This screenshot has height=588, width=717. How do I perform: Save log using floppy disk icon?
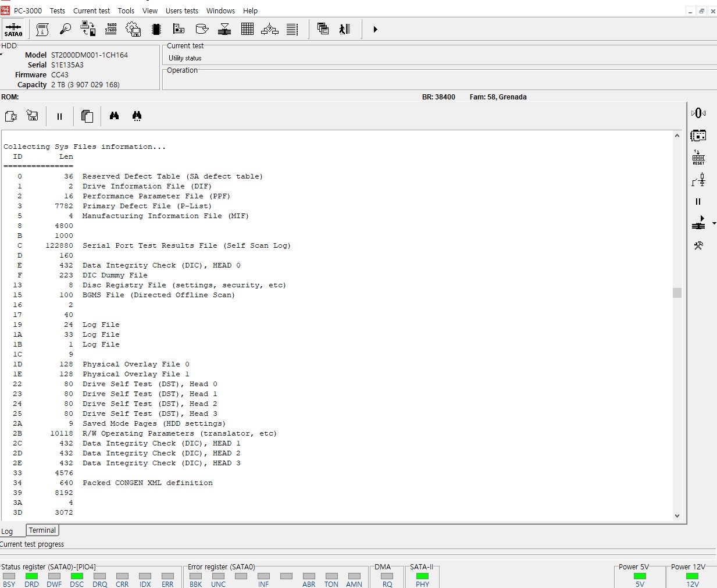(33, 116)
